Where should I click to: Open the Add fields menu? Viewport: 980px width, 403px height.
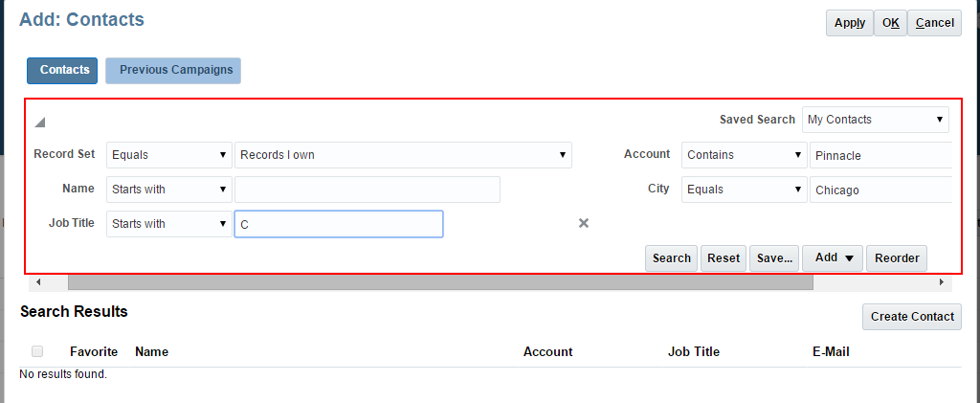pyautogui.click(x=833, y=258)
